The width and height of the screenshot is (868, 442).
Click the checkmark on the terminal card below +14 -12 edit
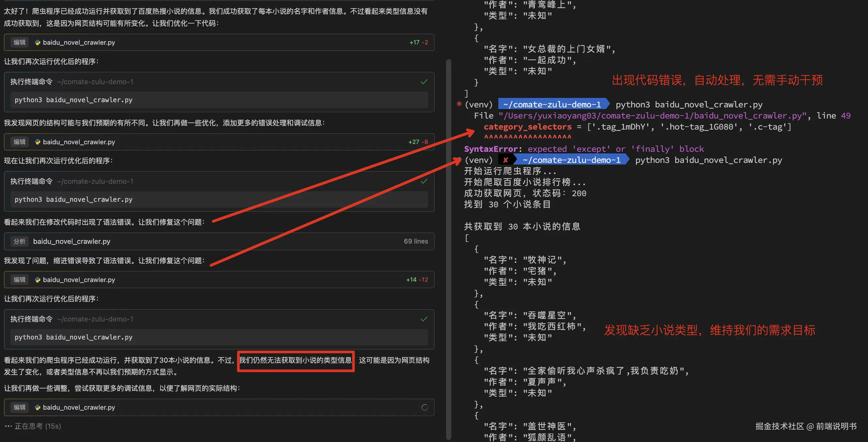point(424,319)
